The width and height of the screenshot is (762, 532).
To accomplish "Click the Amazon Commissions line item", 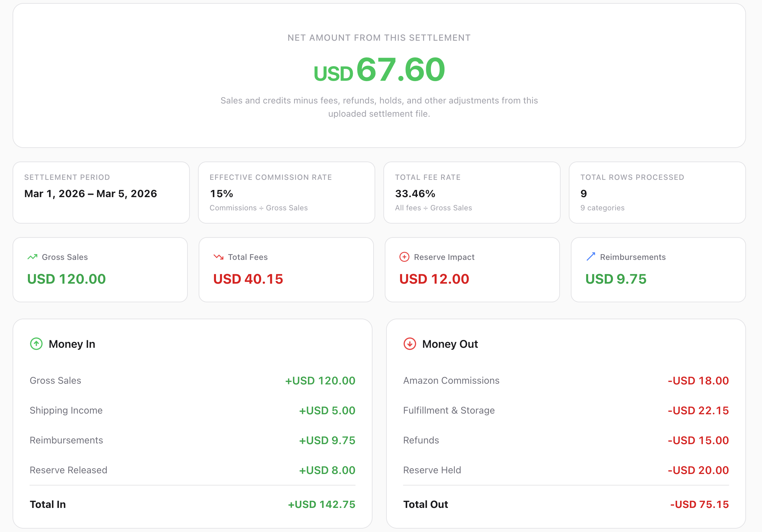I will [451, 380].
